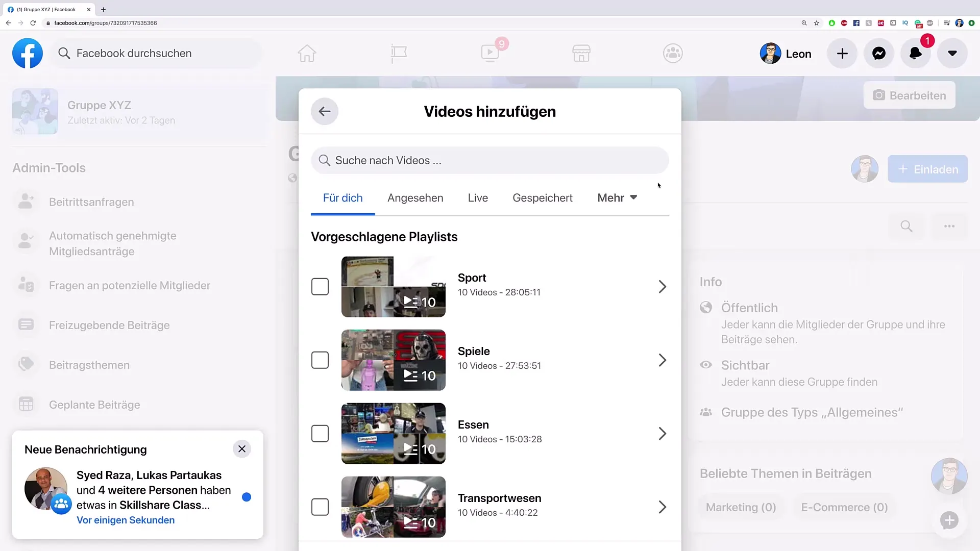Click the Groups/Friends icon in navbar
This screenshot has width=980, height=551.
[673, 53]
